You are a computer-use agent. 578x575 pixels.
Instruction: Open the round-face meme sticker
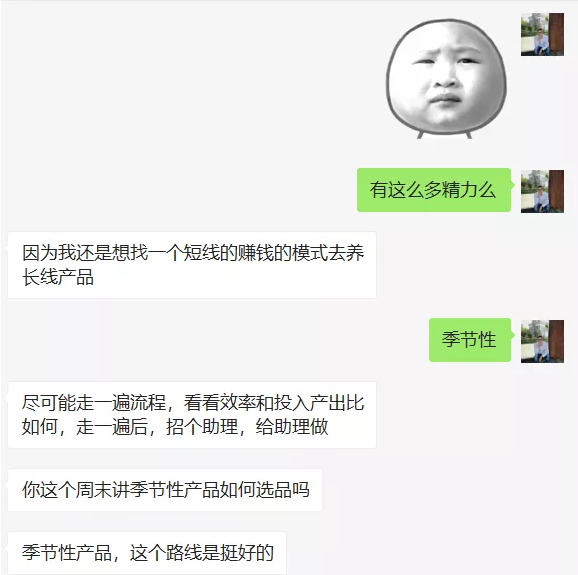[446, 79]
